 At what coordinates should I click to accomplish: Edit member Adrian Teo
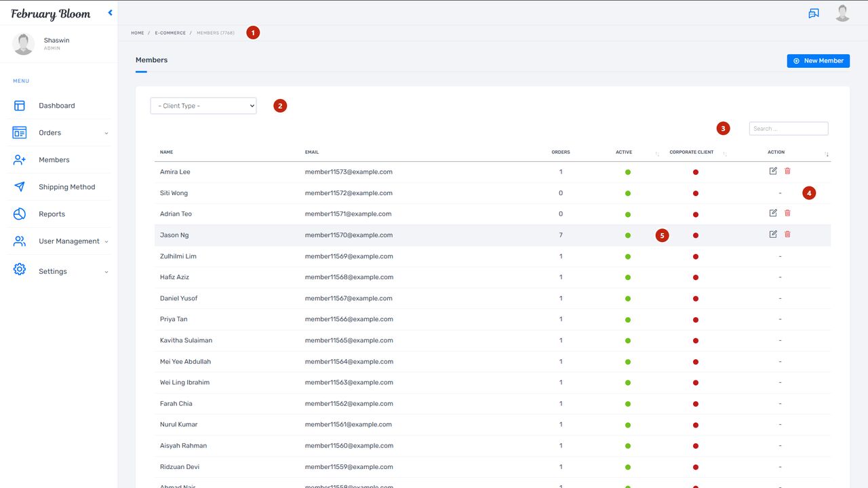(x=773, y=213)
